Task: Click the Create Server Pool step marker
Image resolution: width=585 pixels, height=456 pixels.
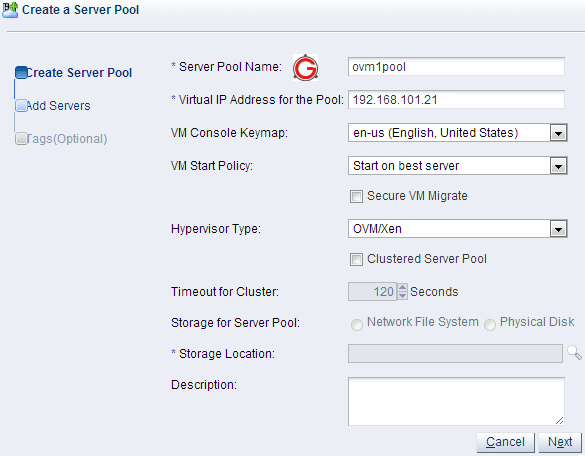Action: [21, 73]
